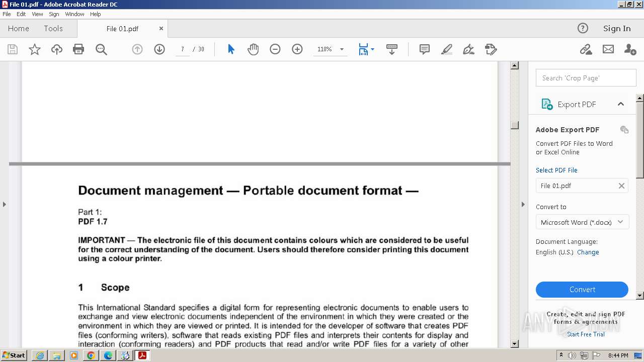Click document scrollbar down arrow
644x362 pixels.
[515, 344]
